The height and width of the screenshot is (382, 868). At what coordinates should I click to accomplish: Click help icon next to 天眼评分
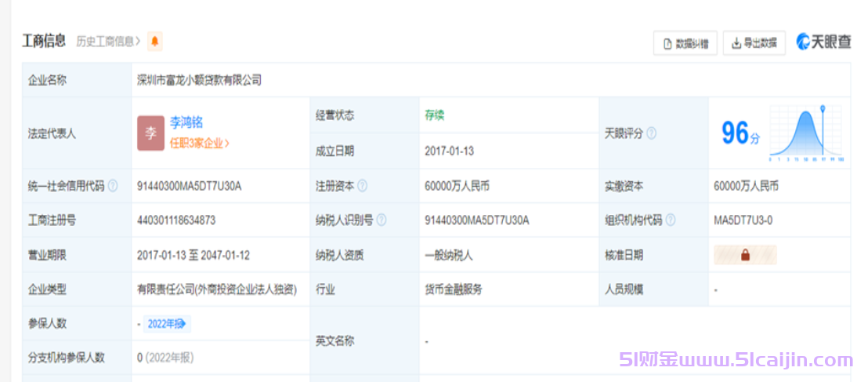pos(652,133)
